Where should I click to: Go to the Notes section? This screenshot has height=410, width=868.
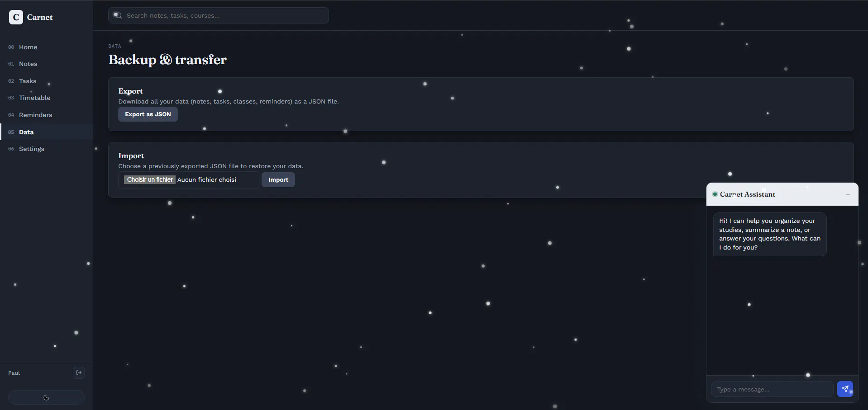coord(46,64)
